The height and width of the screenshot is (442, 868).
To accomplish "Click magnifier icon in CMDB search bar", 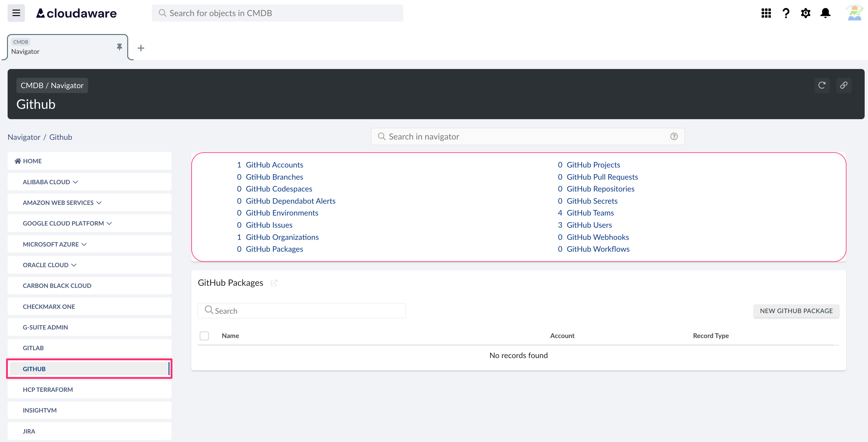I will click(162, 13).
